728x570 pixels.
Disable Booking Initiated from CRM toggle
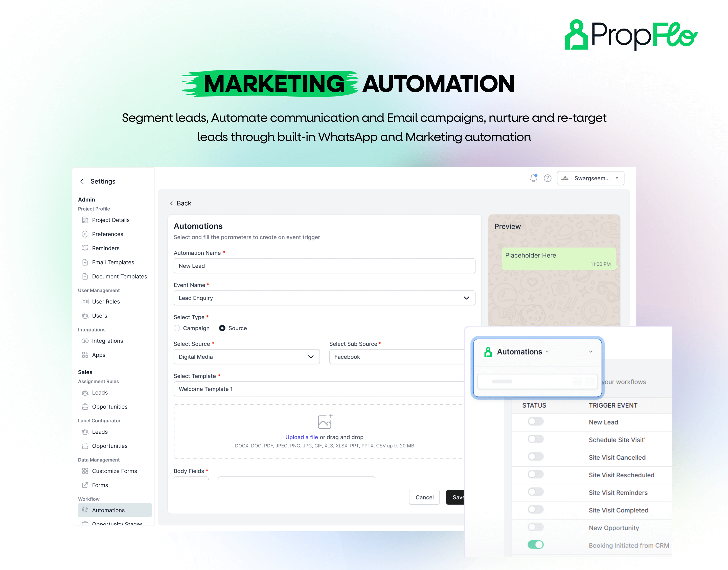(x=535, y=545)
